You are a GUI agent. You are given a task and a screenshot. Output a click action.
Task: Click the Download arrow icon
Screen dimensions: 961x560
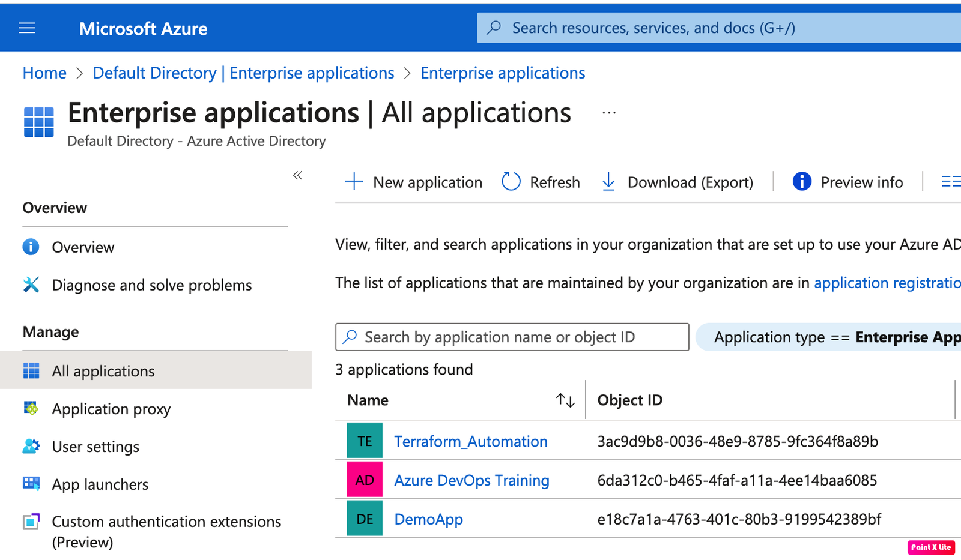(x=608, y=182)
